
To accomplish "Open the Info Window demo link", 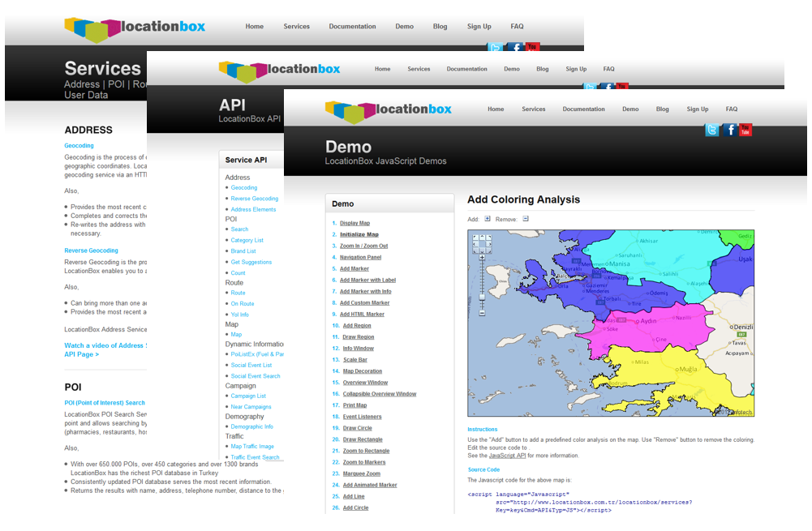I will coord(359,349).
